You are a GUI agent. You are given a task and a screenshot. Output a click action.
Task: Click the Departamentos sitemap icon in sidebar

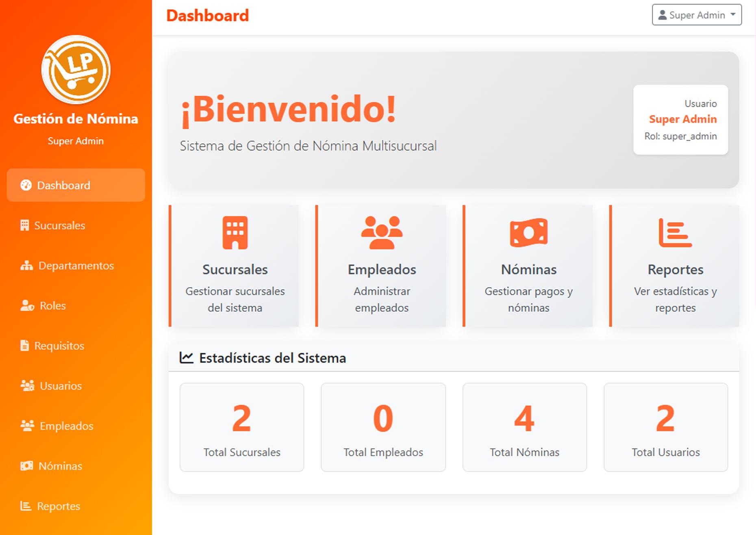(27, 266)
